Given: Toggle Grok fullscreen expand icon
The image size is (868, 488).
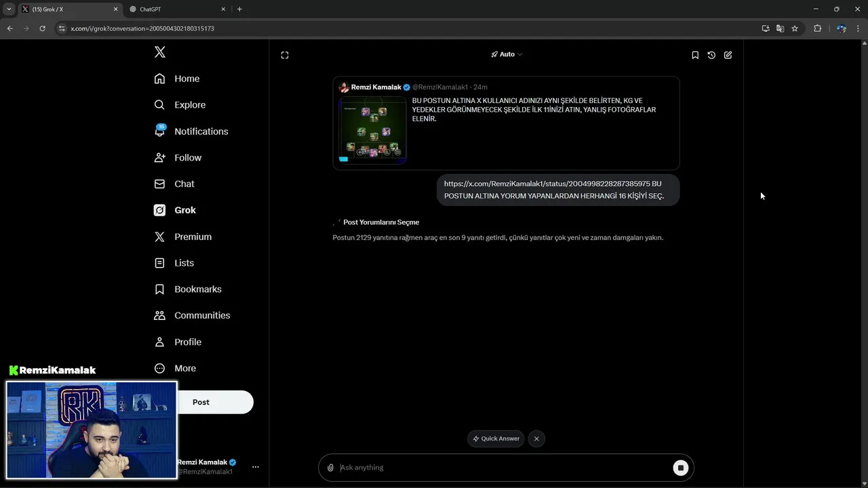Looking at the screenshot, I should point(285,55).
